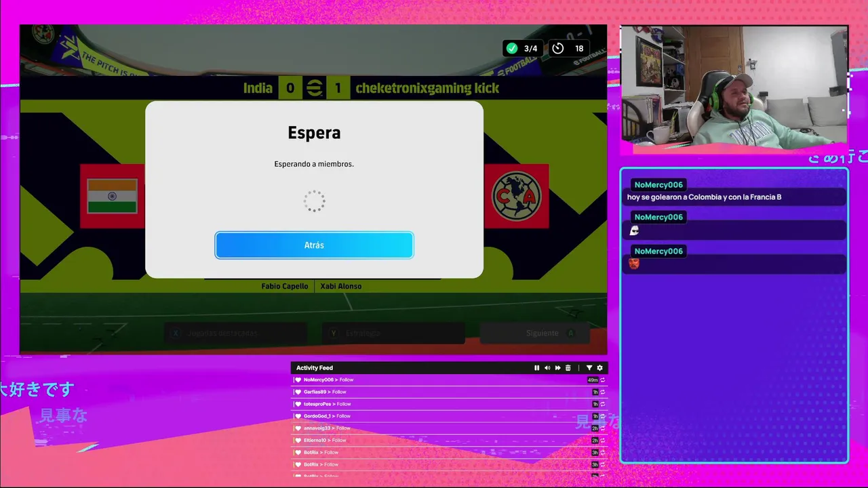The height and width of the screenshot is (488, 868).
Task: Click the Atrás button in the Espera dialog
Action: point(314,245)
